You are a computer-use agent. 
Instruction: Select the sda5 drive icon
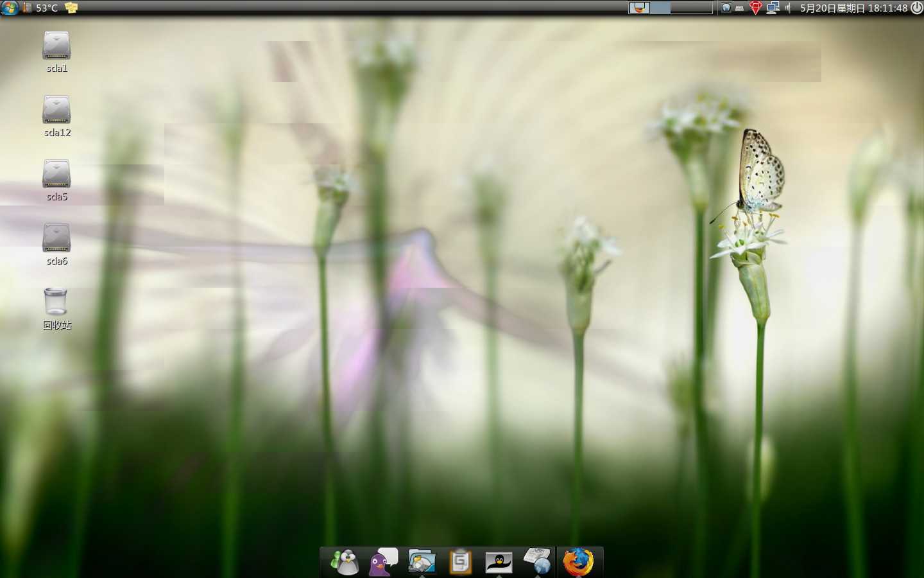coord(56,173)
